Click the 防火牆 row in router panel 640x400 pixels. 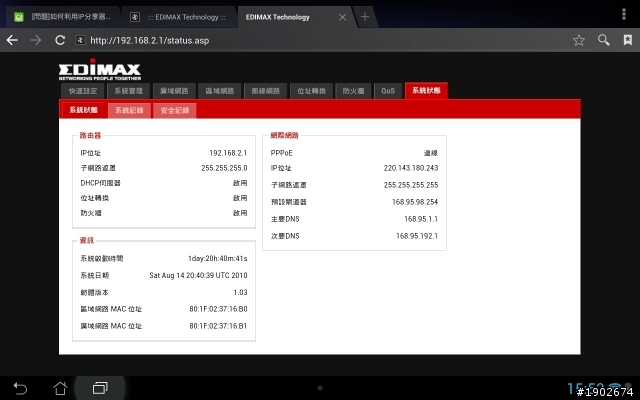tap(164, 213)
